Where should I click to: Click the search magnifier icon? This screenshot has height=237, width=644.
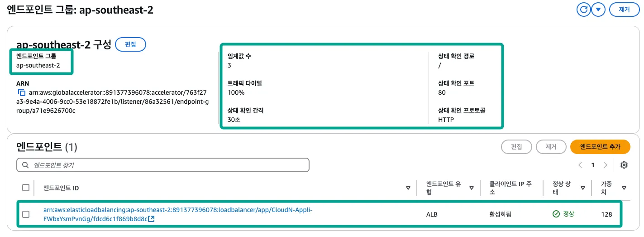pyautogui.click(x=25, y=165)
